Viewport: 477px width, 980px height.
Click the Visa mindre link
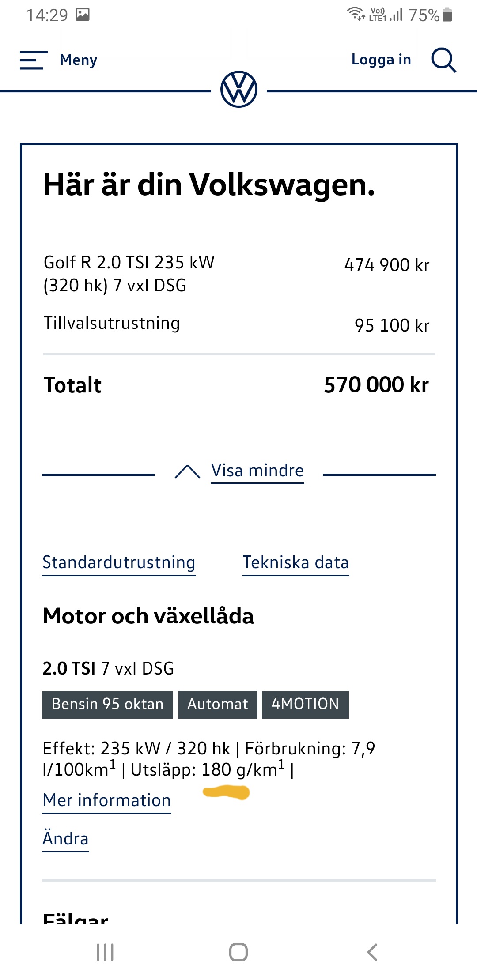[x=257, y=471]
